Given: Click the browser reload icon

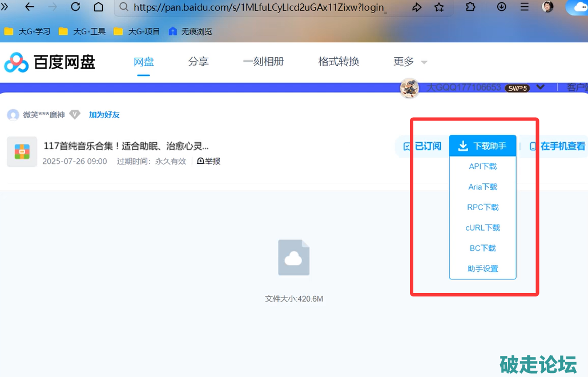Looking at the screenshot, I should (75, 7).
